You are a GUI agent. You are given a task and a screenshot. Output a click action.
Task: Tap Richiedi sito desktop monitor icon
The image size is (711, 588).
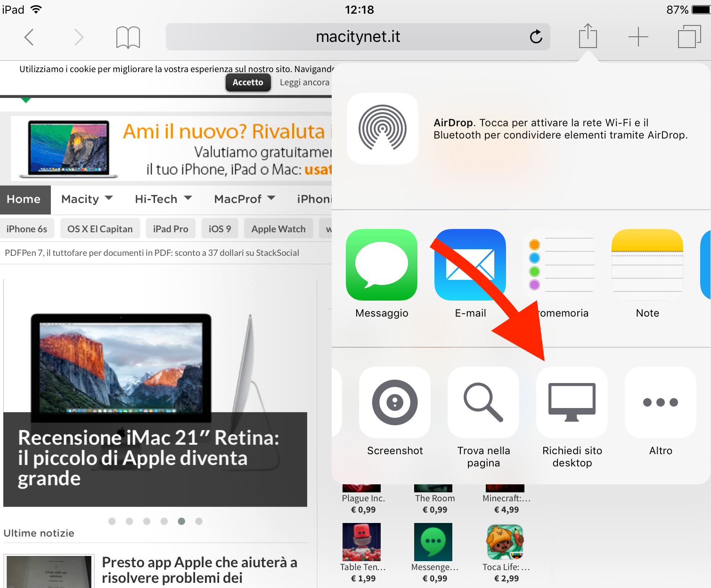tap(572, 402)
